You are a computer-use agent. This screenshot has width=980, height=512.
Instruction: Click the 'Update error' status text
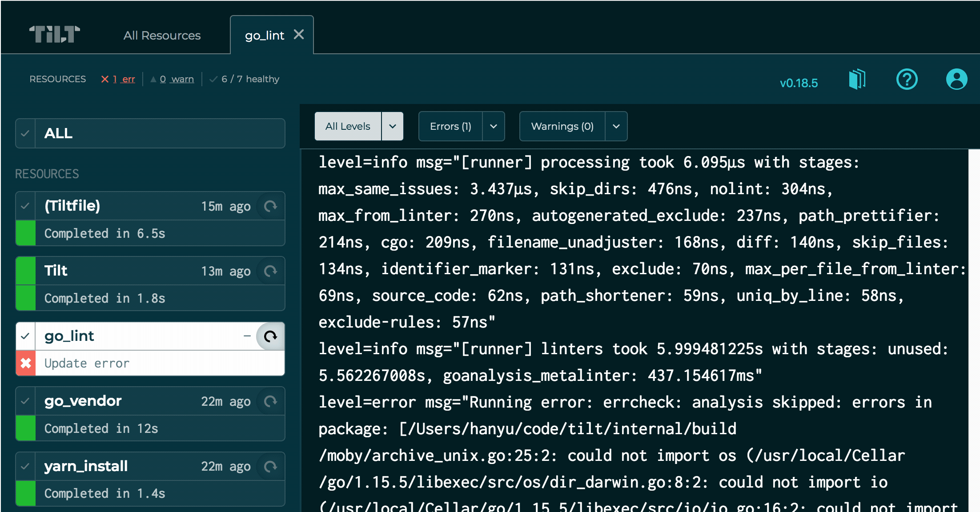click(x=87, y=363)
